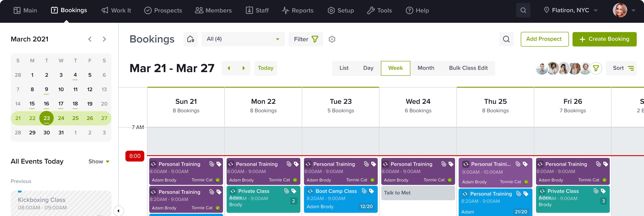Image resolution: width=644 pixels, height=216 pixels.
Task: Click attachment icon on Boot Camp Class
Action: [364, 191]
